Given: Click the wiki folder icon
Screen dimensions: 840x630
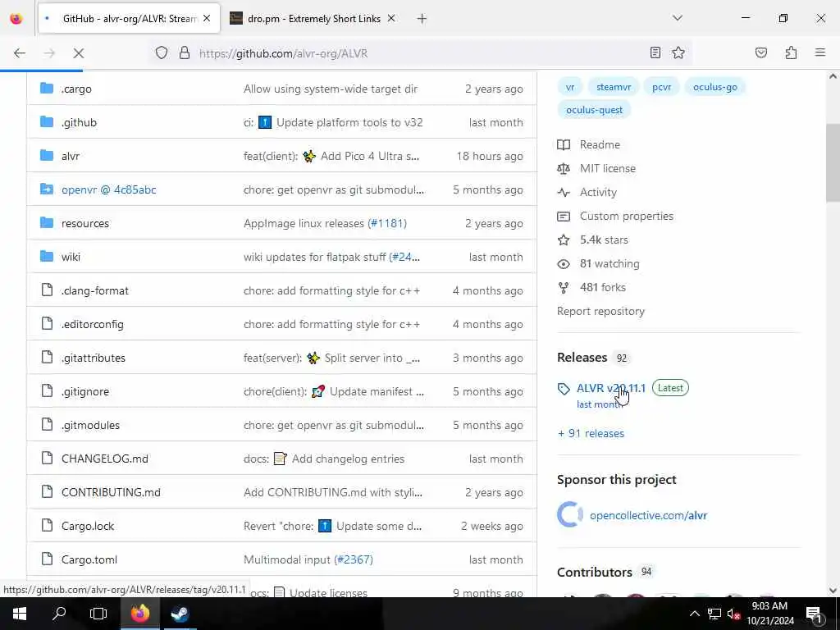Looking at the screenshot, I should 47,257.
